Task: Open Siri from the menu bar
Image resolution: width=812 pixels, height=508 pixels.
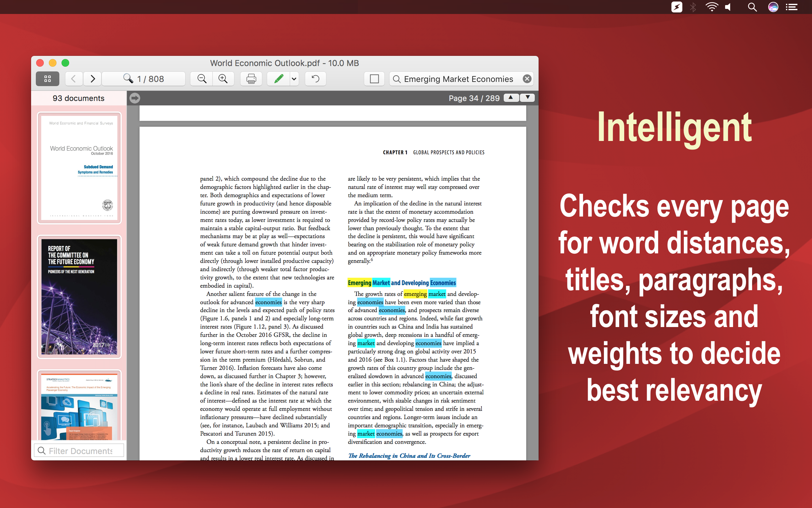Action: point(773,7)
